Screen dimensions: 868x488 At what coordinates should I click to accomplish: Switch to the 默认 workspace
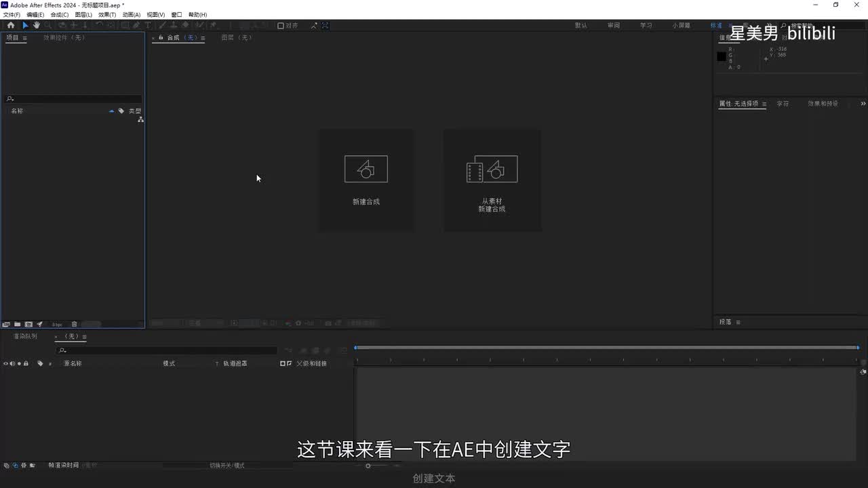click(x=581, y=25)
